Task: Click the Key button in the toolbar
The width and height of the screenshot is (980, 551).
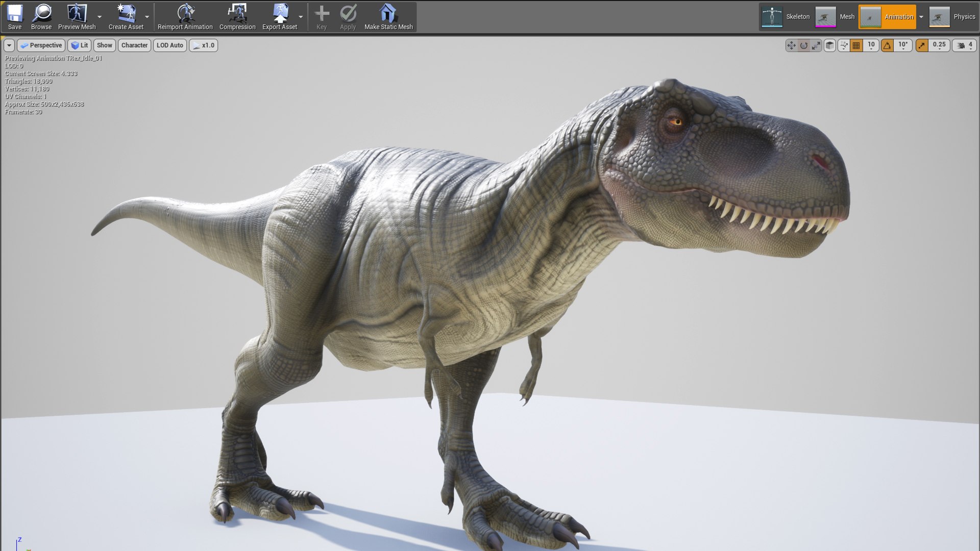Action: point(322,17)
